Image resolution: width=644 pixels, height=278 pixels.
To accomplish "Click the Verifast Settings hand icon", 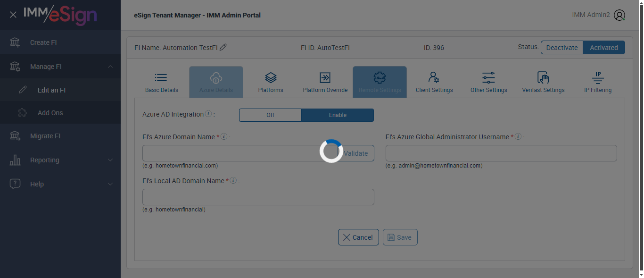I will click(543, 77).
